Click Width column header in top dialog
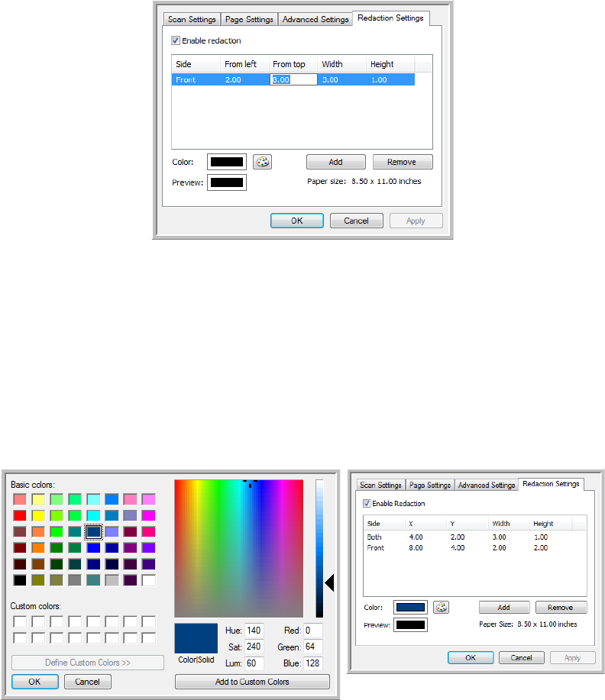 click(341, 64)
